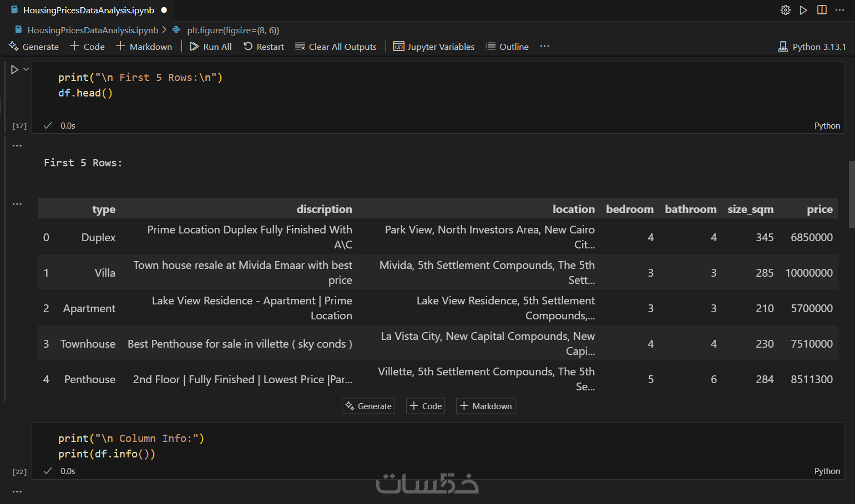Click the 'discription' column header

pyautogui.click(x=324, y=209)
